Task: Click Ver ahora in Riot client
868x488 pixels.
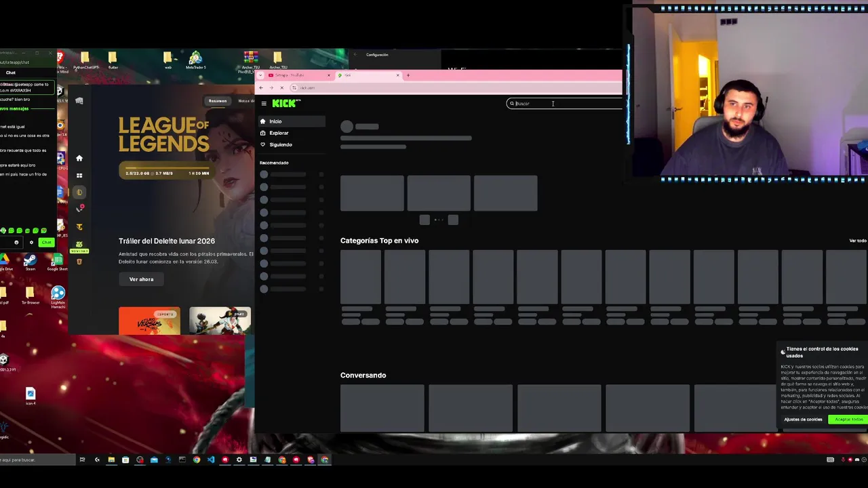Action: tap(141, 279)
